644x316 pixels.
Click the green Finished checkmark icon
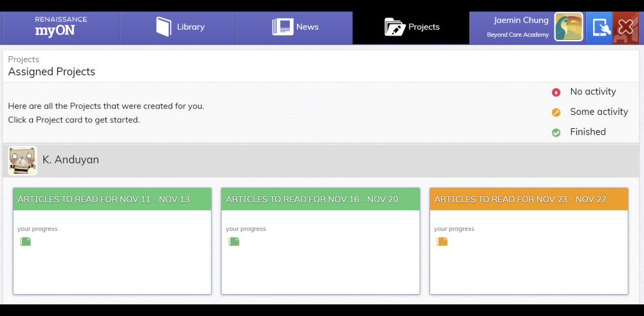[x=556, y=132]
